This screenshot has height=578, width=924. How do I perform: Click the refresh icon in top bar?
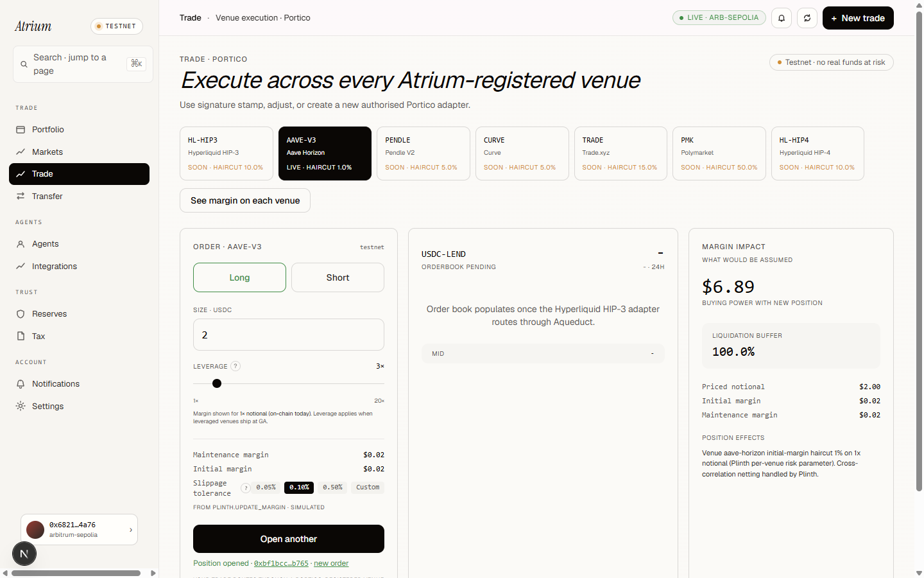tap(807, 18)
